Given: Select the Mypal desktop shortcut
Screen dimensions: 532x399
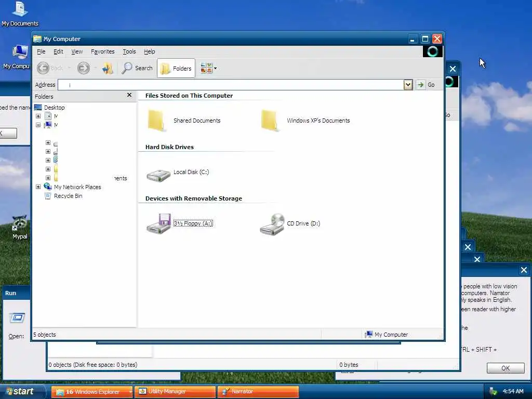Looking at the screenshot, I should pyautogui.click(x=20, y=228).
